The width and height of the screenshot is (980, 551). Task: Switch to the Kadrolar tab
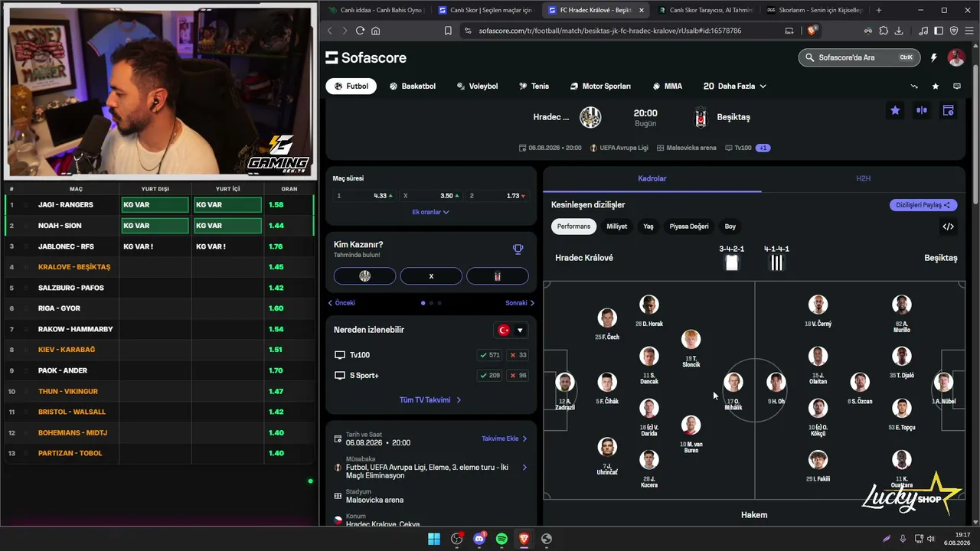(652, 178)
